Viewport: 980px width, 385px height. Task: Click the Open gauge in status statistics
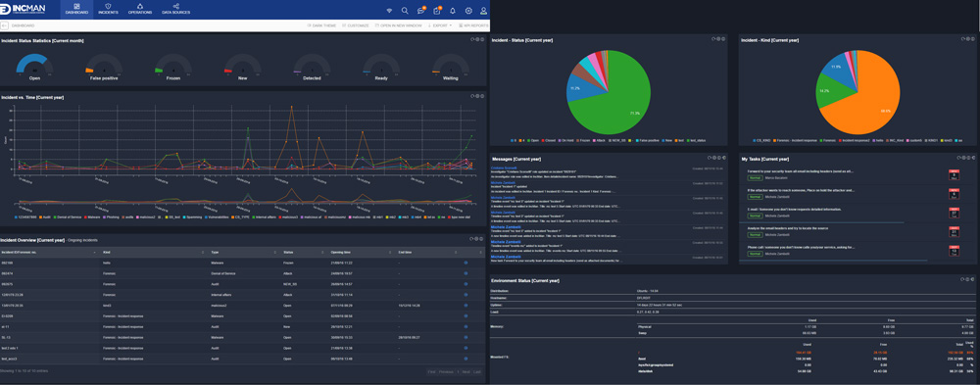(34, 67)
